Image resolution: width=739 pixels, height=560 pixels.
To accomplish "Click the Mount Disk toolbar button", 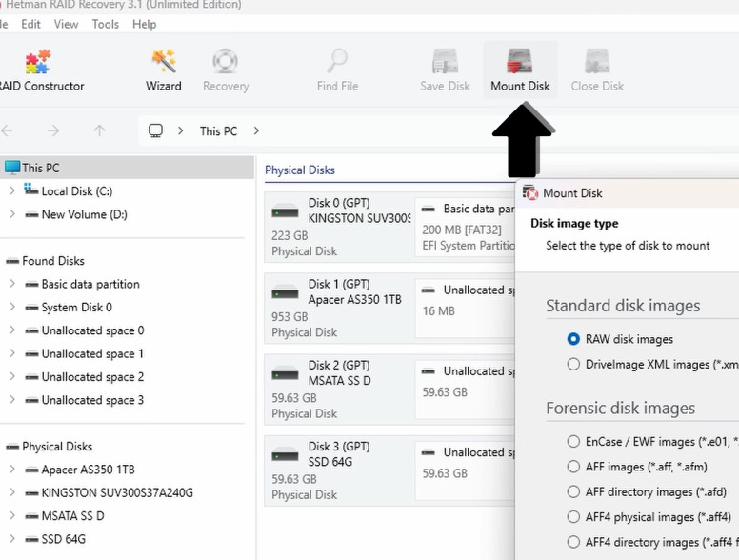I will (x=520, y=70).
